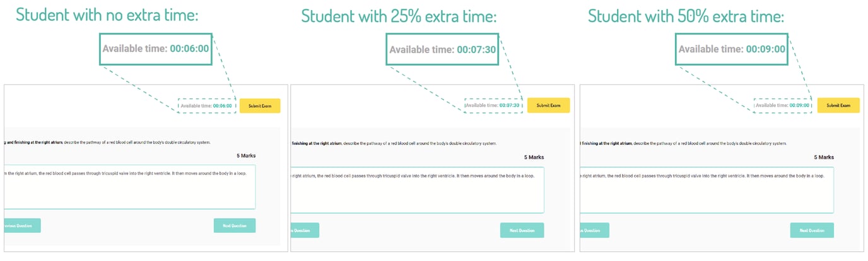Click the 5 Marks label in the no-extra-time panel

tap(246, 156)
